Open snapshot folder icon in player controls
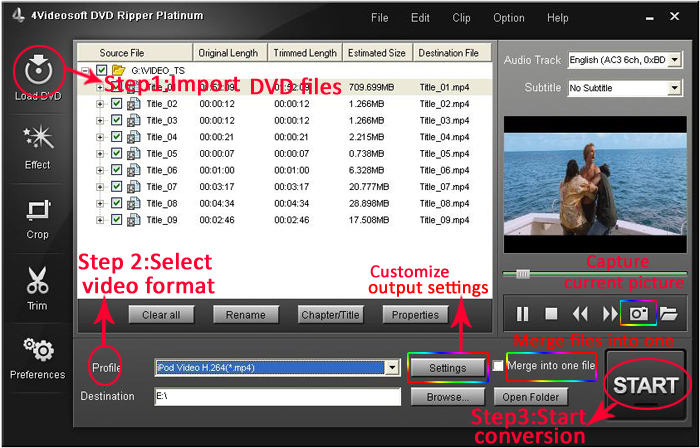This screenshot has width=700, height=448. coord(668,314)
